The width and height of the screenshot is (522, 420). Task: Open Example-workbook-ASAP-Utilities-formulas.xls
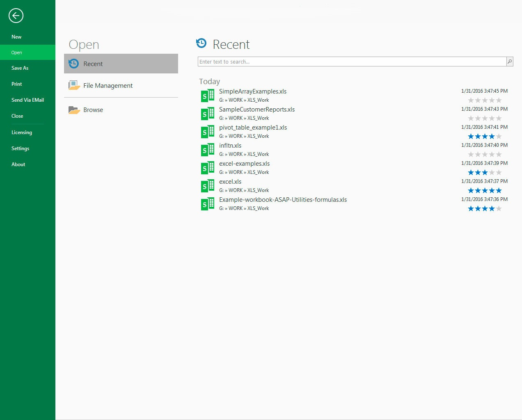click(x=283, y=200)
